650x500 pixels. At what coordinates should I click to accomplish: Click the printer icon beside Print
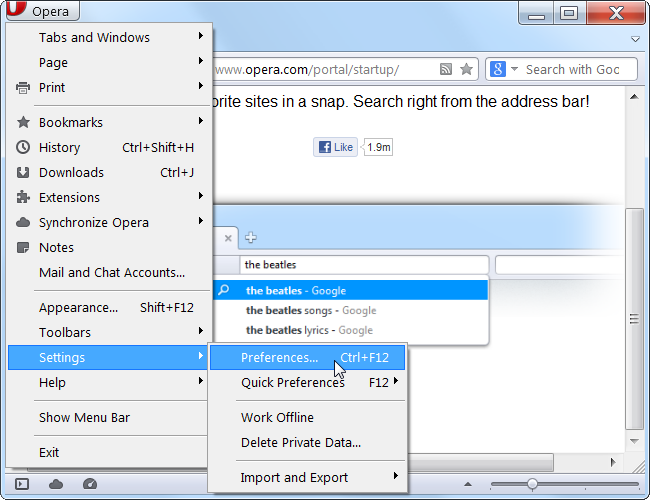(23, 88)
